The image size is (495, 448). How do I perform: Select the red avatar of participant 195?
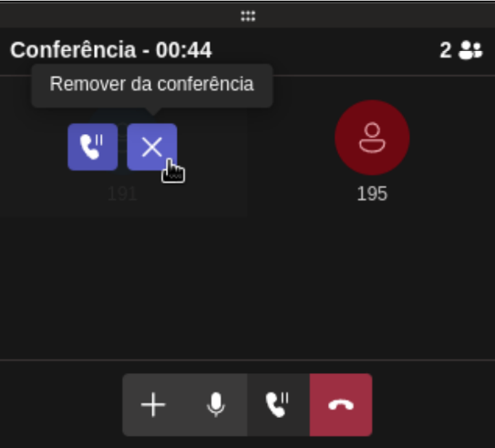[372, 138]
